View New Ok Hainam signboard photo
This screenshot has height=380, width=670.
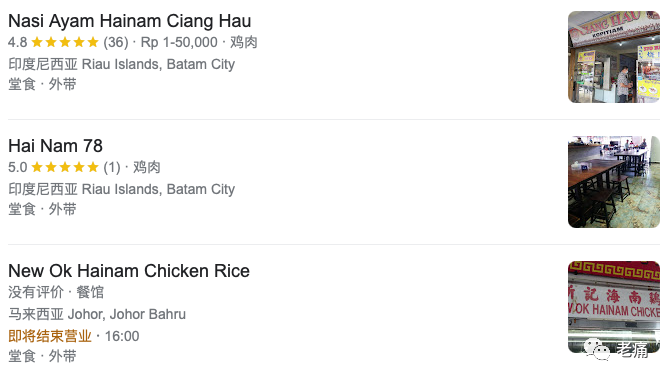(614, 307)
